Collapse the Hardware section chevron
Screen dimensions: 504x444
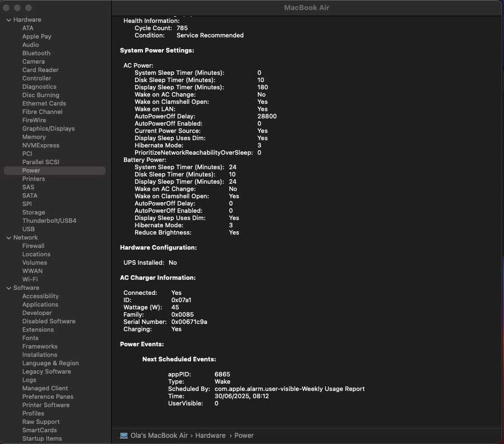(x=9, y=20)
